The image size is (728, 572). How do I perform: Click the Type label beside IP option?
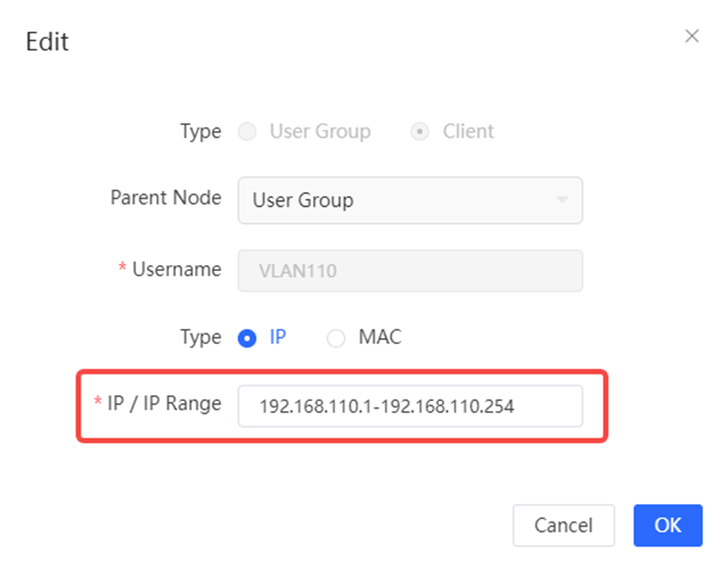tap(201, 337)
